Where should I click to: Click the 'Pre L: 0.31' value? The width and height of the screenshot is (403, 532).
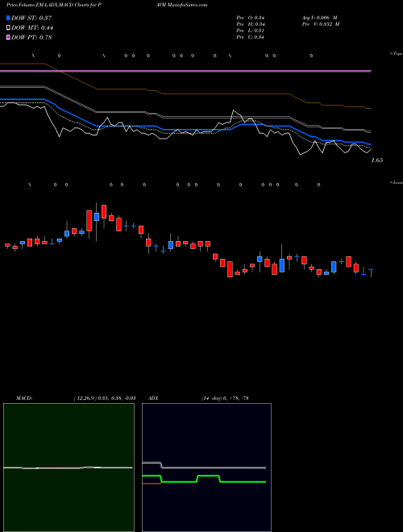click(251, 31)
